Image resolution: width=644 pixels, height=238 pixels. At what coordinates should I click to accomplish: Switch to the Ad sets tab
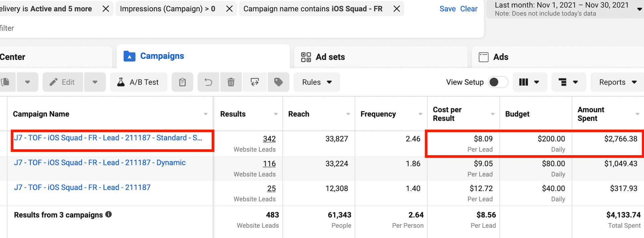[330, 57]
